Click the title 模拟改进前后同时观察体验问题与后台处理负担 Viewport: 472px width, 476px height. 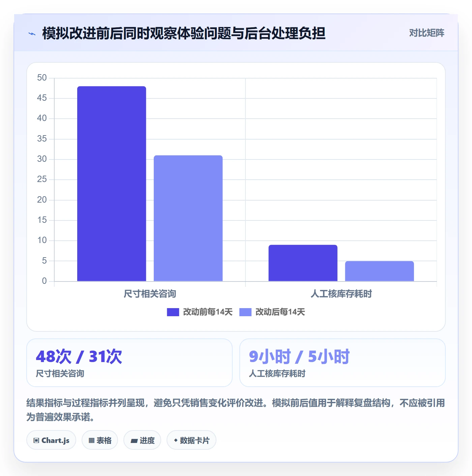coord(184,33)
